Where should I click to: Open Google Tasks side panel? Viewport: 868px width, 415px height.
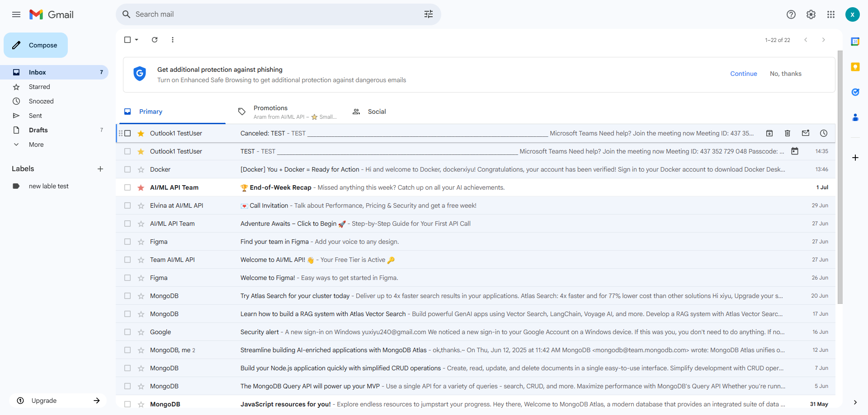(x=855, y=92)
